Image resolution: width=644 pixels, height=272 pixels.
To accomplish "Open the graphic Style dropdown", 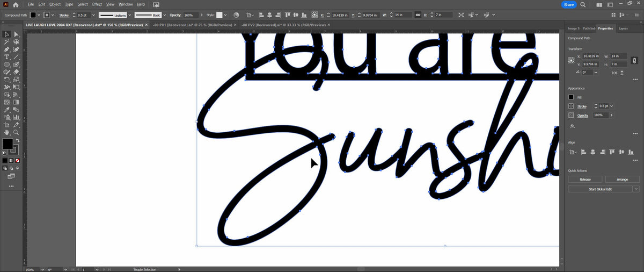I will click(x=225, y=15).
